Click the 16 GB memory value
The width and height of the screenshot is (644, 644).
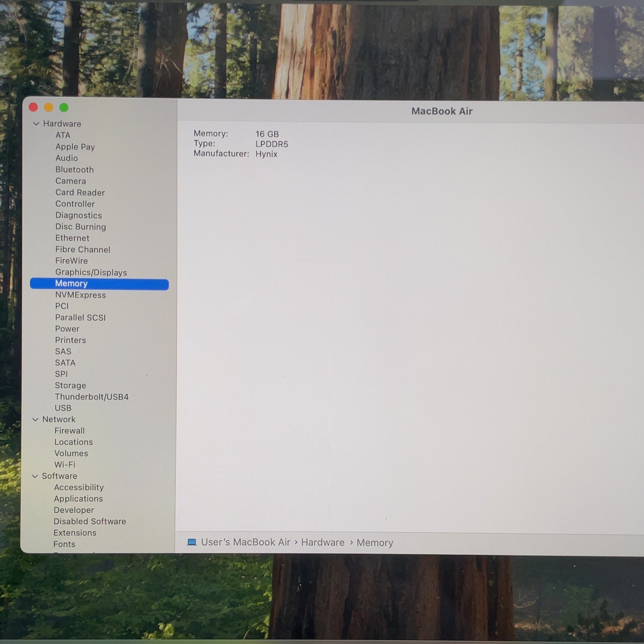(267, 134)
